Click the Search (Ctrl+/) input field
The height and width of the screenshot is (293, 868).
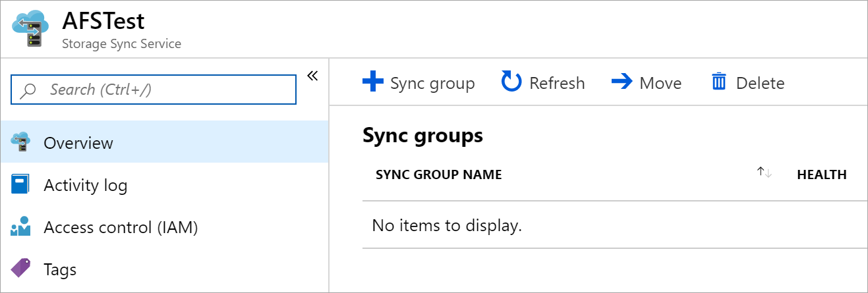[165, 90]
